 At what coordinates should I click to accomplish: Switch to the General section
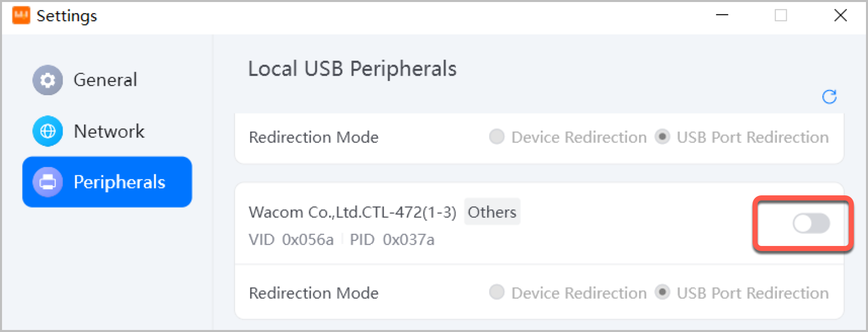[105, 79]
